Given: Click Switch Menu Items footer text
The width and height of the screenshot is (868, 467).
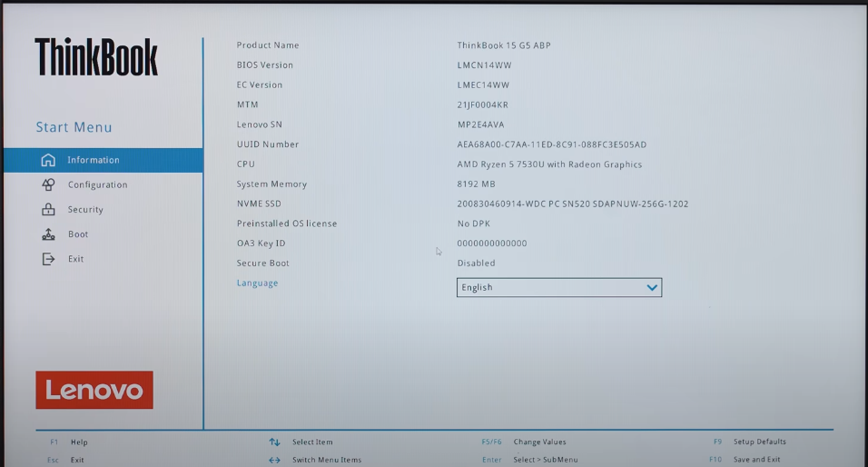Looking at the screenshot, I should tap(327, 460).
